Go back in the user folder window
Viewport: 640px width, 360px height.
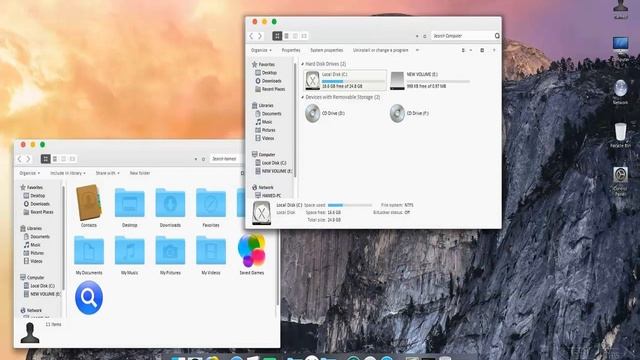tap(20, 159)
